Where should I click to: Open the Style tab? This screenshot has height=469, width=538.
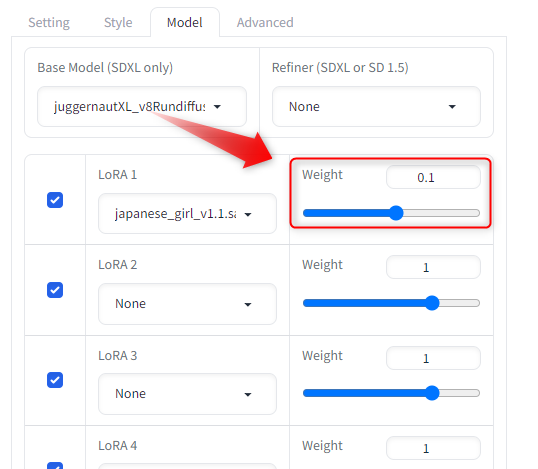click(x=118, y=23)
